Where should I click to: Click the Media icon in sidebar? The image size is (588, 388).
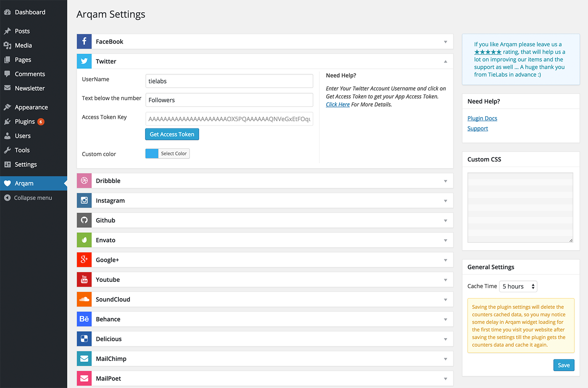(7, 45)
